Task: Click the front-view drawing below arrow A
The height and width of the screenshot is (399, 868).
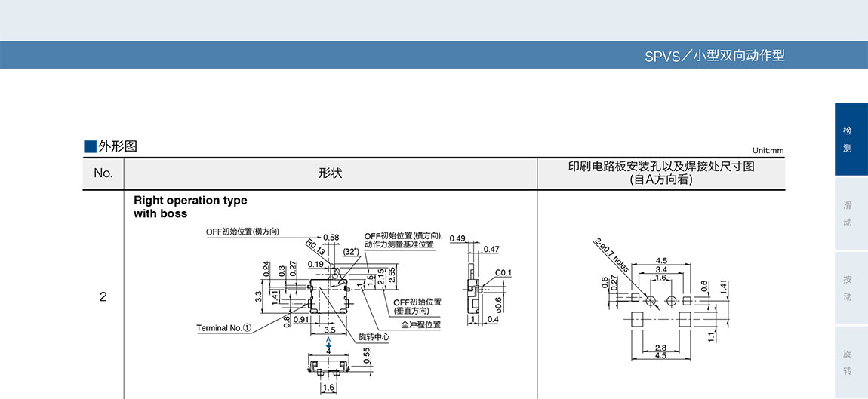Action: pyautogui.click(x=329, y=366)
